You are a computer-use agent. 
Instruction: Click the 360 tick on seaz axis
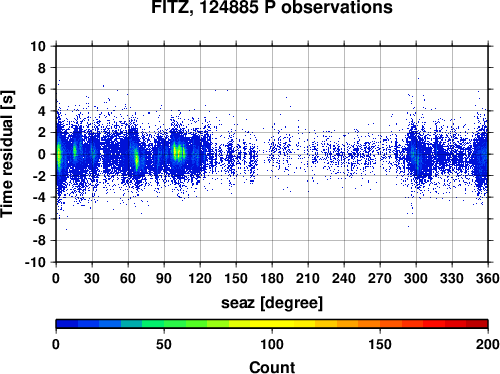point(488,278)
